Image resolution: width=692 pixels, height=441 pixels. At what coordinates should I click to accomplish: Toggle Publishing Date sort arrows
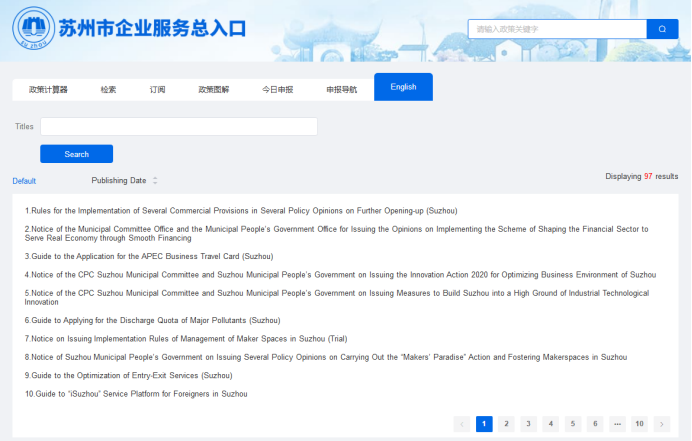(155, 181)
